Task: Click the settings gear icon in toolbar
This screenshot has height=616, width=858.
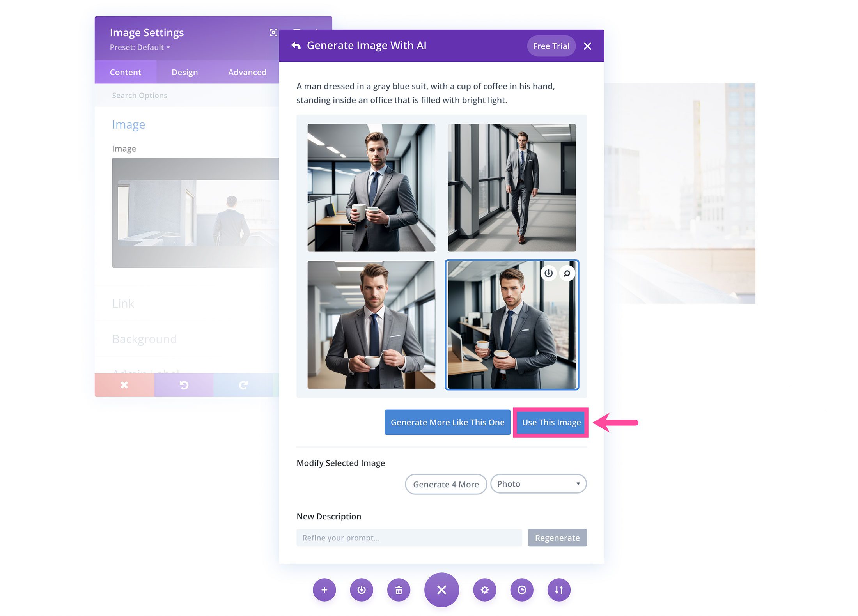Action: click(485, 589)
